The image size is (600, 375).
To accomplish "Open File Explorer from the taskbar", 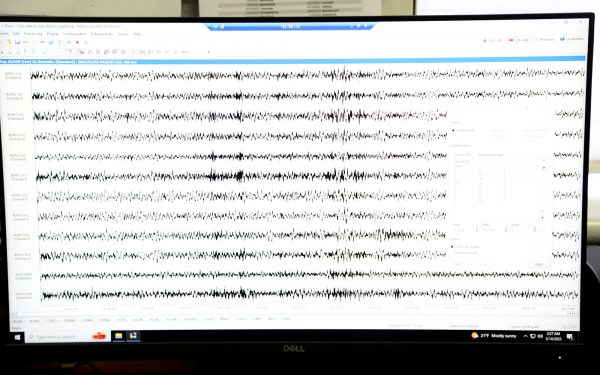I will click(x=119, y=336).
